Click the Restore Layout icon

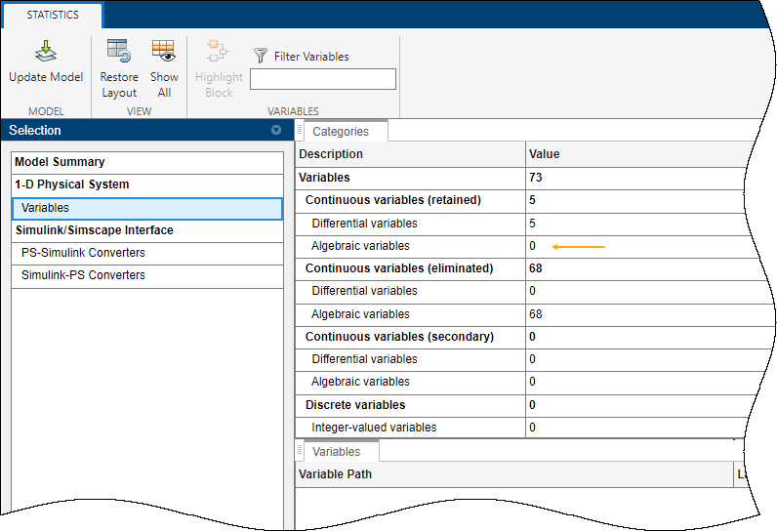[x=119, y=51]
